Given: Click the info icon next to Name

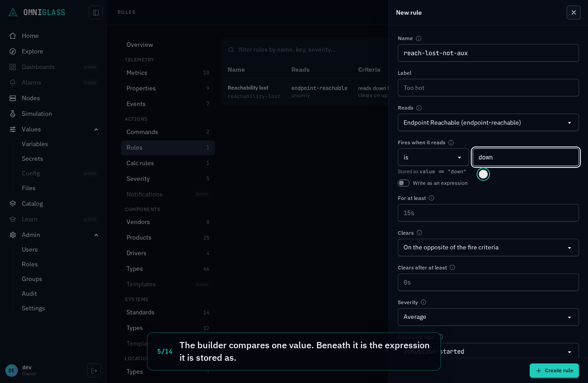Looking at the screenshot, I should tap(418, 38).
